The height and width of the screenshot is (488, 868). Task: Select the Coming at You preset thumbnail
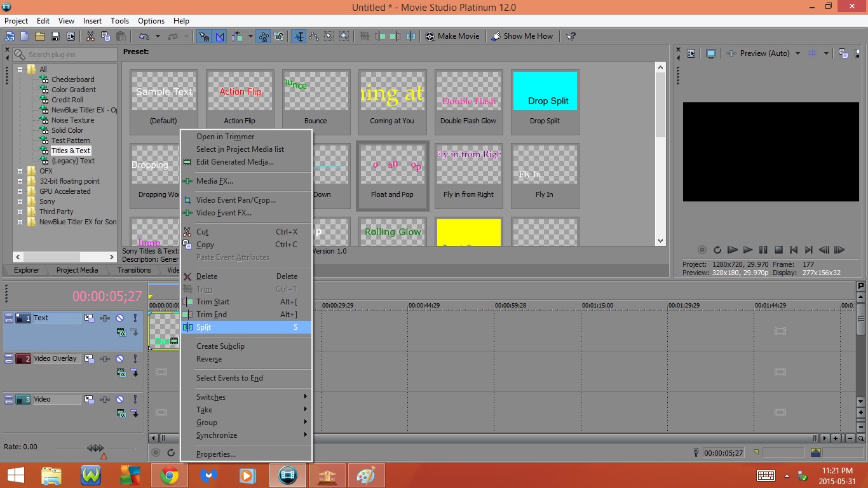[392, 102]
